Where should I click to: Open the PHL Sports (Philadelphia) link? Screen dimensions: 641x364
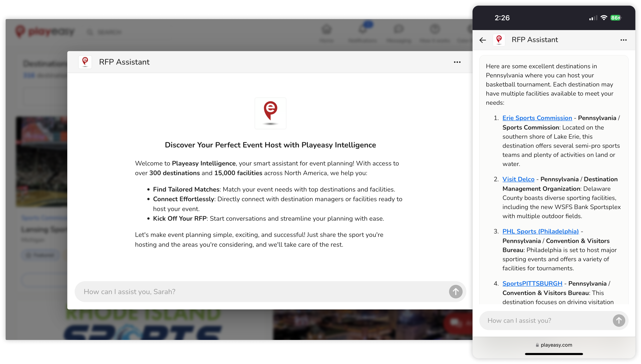point(540,231)
